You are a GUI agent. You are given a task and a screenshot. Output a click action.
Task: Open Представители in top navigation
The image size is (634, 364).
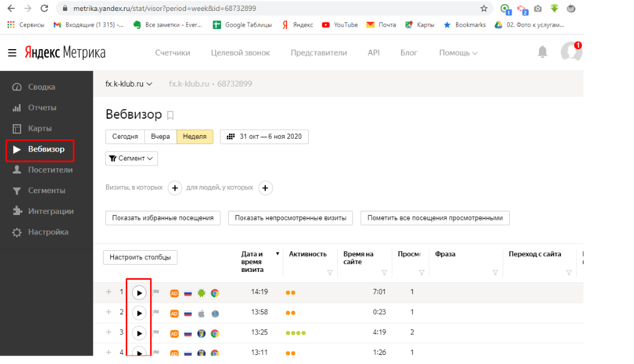[x=319, y=53]
